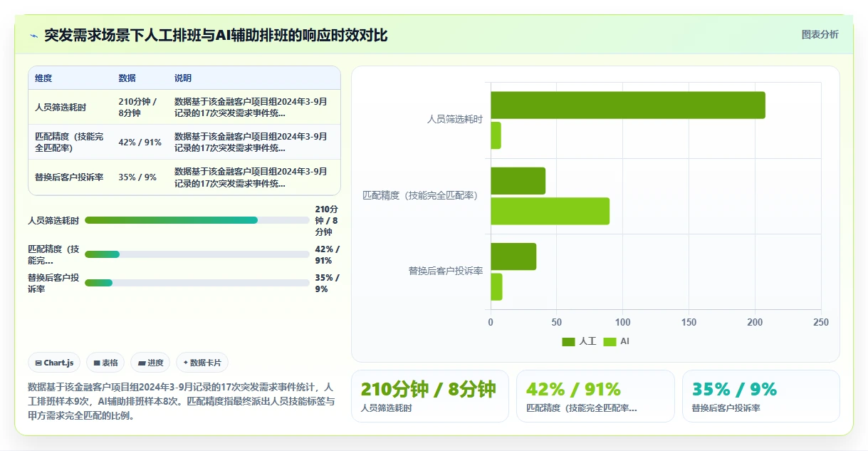Screen dimensions: 868x451
Task: Click the lightning icon beside the title
Action: [x=33, y=36]
